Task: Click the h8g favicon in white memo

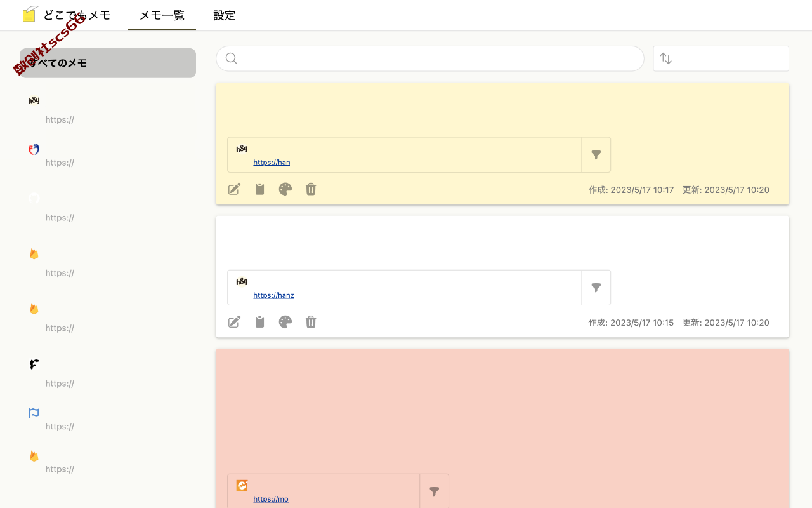Action: click(242, 282)
